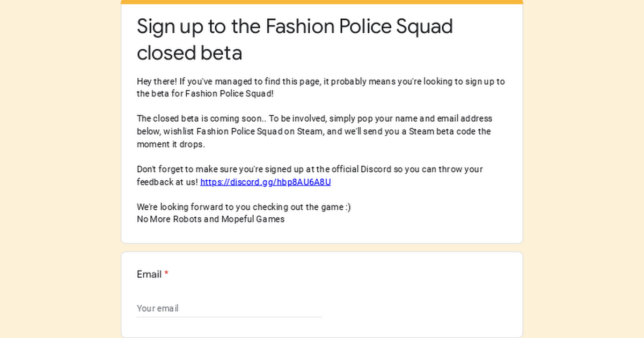The image size is (644, 338).
Task: Click the Email question label
Action: (x=149, y=275)
